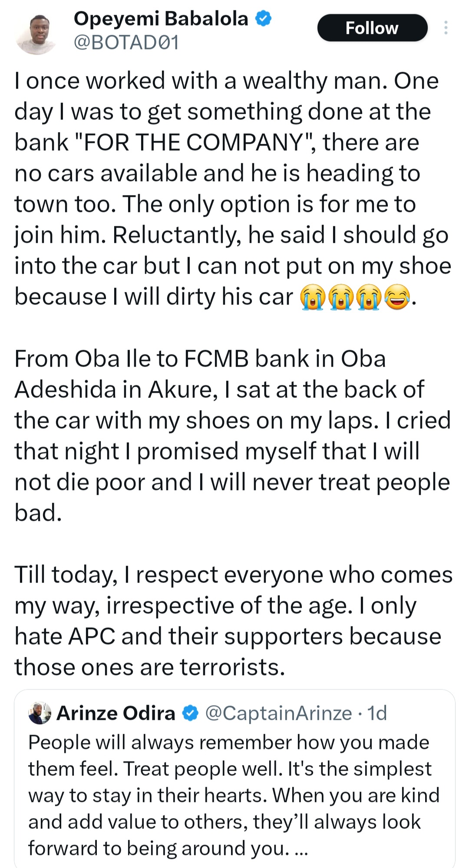Viewport: 469px width, 868px height.
Task: Open the @BOTAD01 handle link
Action: 126,43
